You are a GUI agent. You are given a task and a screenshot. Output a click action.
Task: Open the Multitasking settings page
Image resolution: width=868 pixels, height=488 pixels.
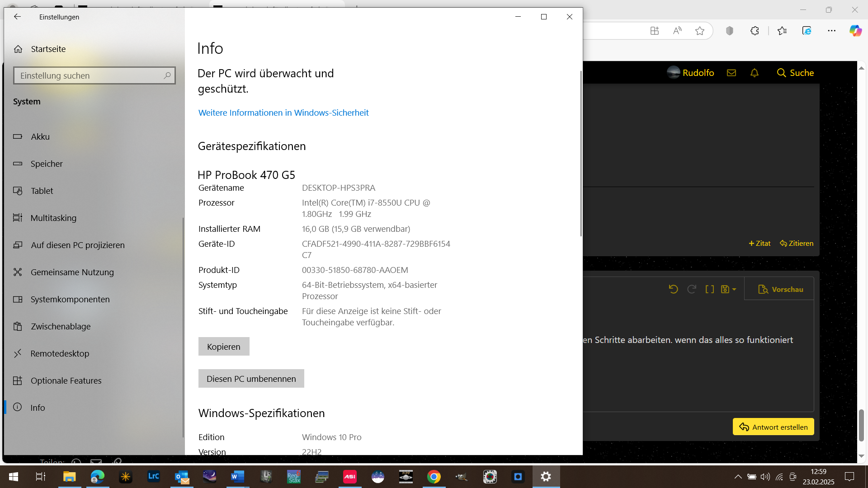[x=94, y=218]
